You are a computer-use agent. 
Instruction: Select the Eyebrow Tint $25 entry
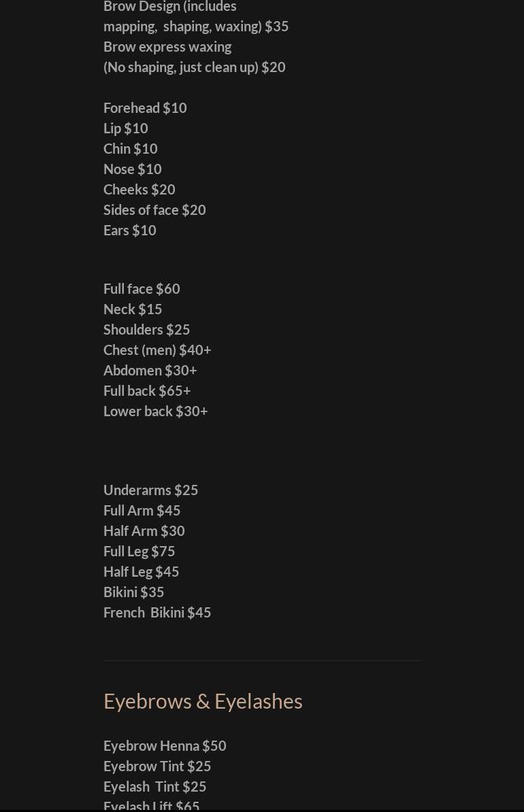click(x=157, y=766)
